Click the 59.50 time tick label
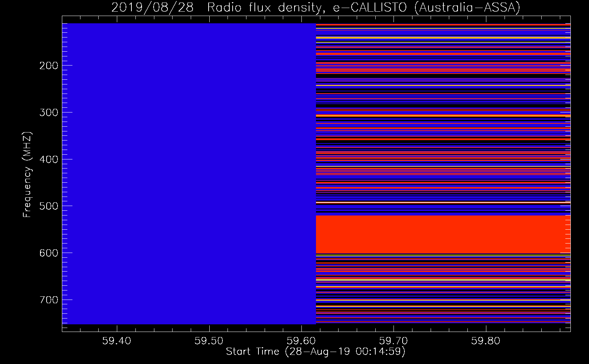 click(209, 341)
